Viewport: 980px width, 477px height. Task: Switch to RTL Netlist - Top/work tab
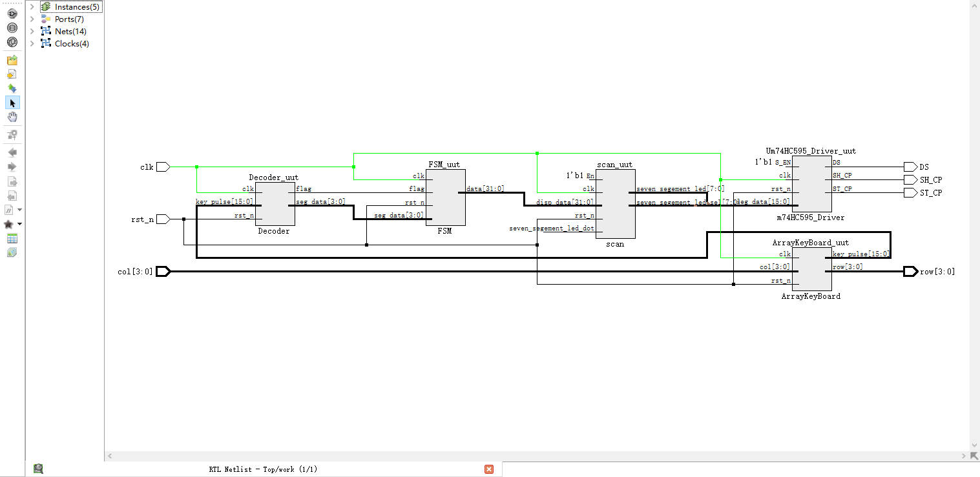tap(263, 469)
